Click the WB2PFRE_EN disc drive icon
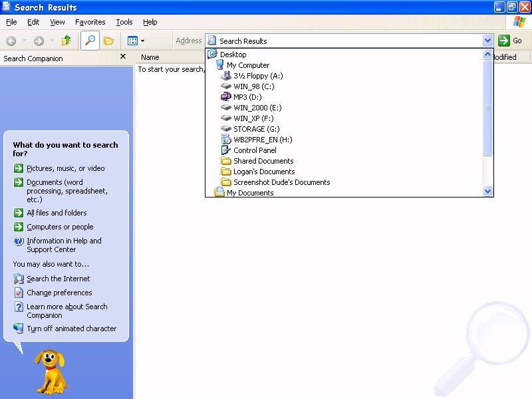Image resolution: width=532 pixels, height=399 pixels. (x=226, y=139)
